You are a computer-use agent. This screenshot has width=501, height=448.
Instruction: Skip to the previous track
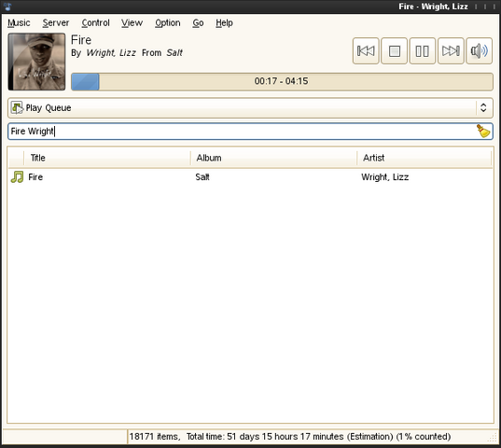point(366,50)
